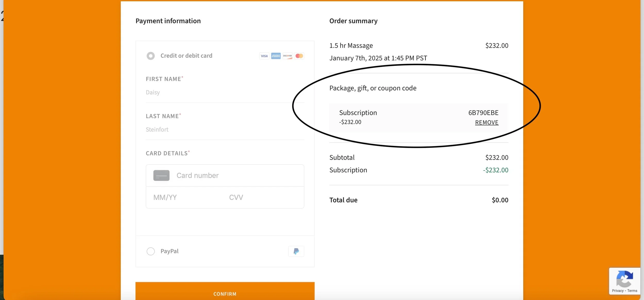This screenshot has height=300, width=644.
Task: Click the Discover card logo
Action: (287, 56)
